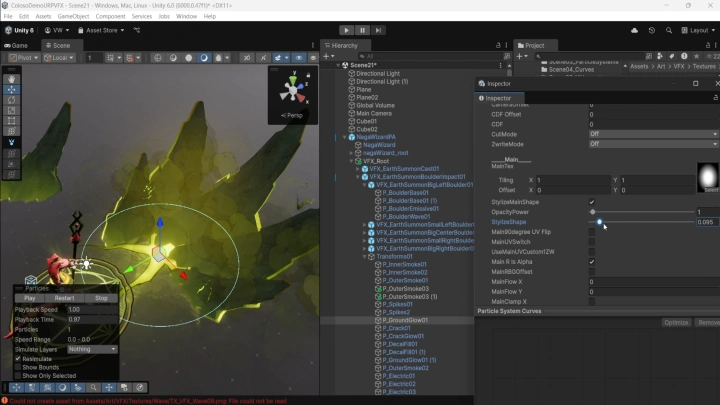Select the Scale tool
The width and height of the screenshot is (720, 405).
coord(11,111)
